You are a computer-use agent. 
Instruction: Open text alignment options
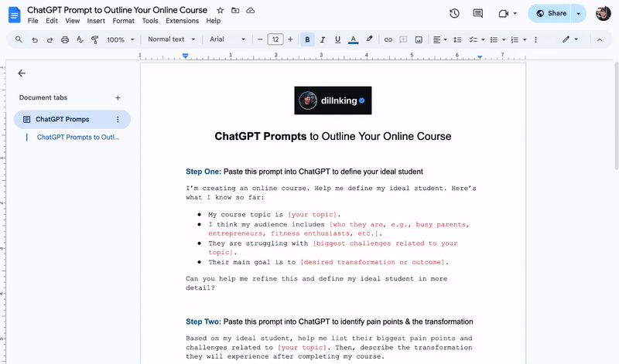pyautogui.click(x=439, y=39)
